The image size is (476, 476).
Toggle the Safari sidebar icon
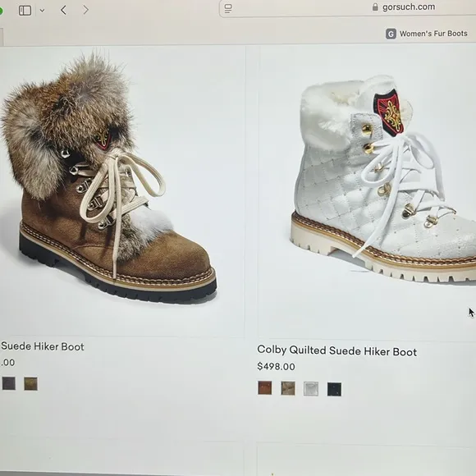pos(25,11)
